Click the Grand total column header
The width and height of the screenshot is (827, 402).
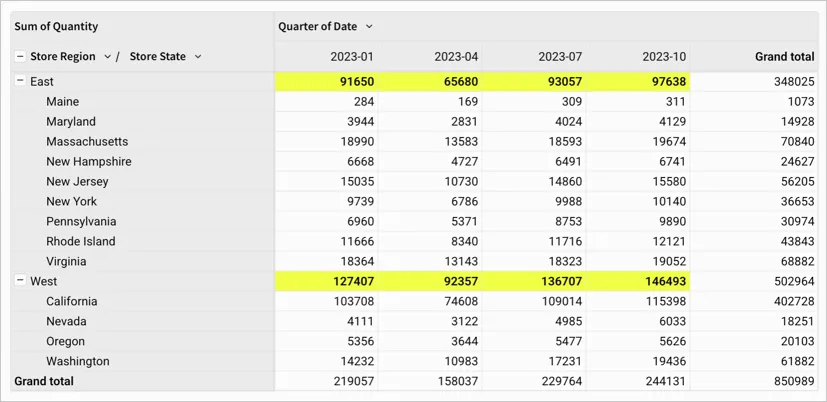pos(785,56)
